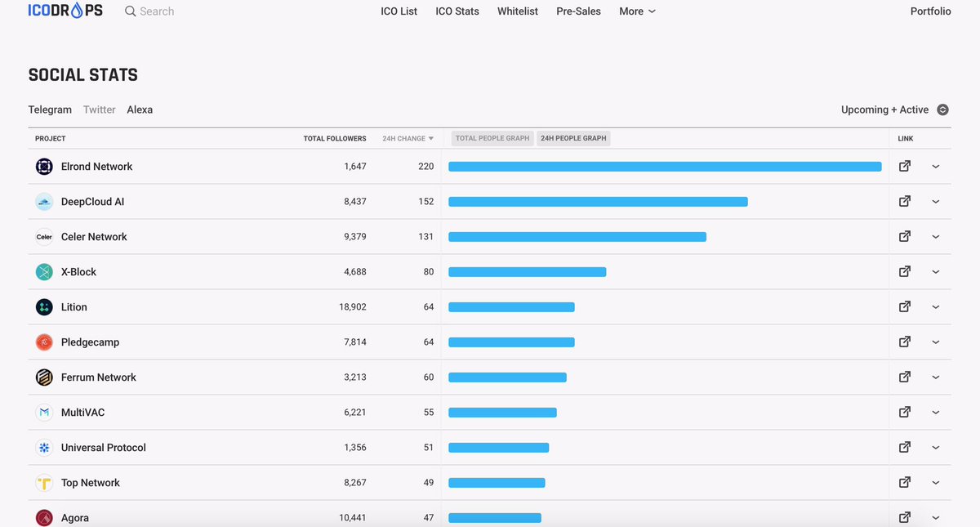Select the Lition project icon
The image size is (980, 527).
click(x=43, y=306)
